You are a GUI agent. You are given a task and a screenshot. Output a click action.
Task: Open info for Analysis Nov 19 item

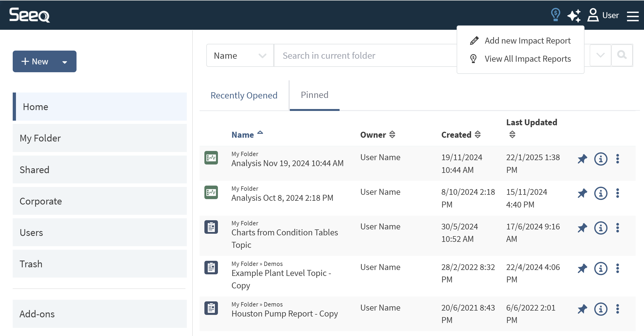tap(600, 159)
